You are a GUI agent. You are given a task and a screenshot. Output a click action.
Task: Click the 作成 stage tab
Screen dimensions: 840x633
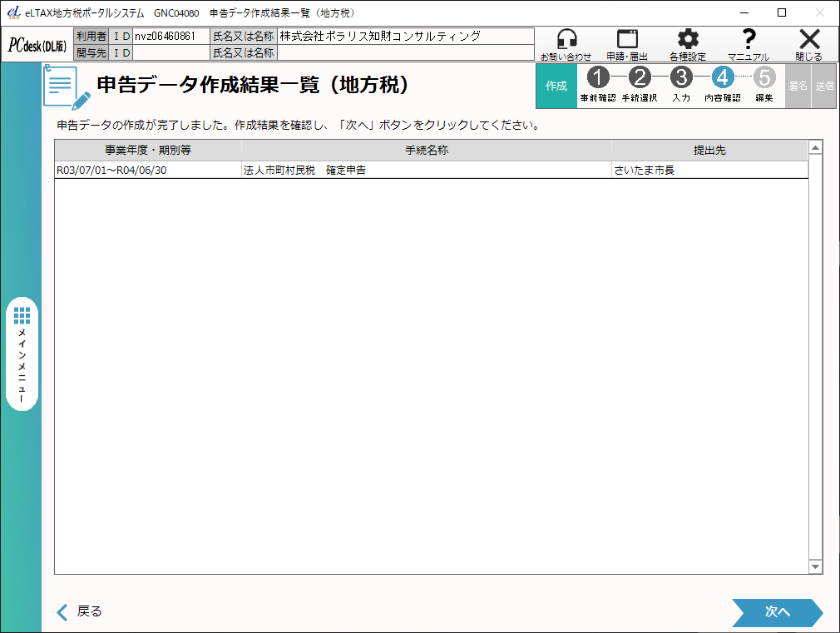[556, 87]
